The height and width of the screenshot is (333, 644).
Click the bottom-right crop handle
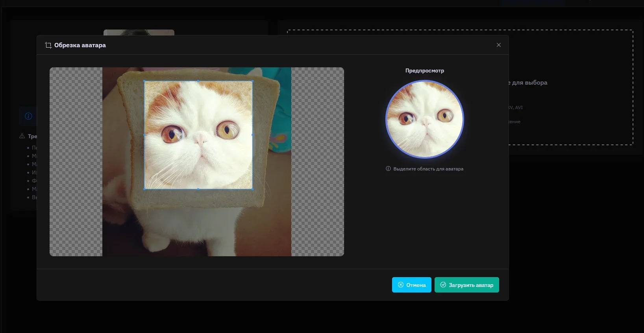(x=252, y=189)
